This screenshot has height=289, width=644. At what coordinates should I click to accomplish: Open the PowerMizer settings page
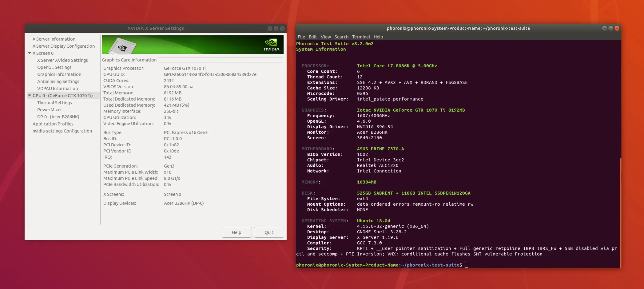click(x=50, y=110)
